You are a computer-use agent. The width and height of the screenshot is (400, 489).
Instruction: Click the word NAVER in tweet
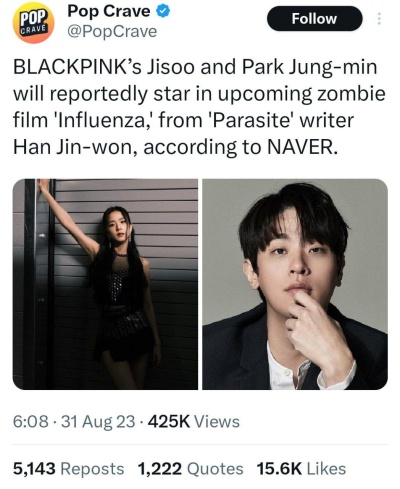303,146
